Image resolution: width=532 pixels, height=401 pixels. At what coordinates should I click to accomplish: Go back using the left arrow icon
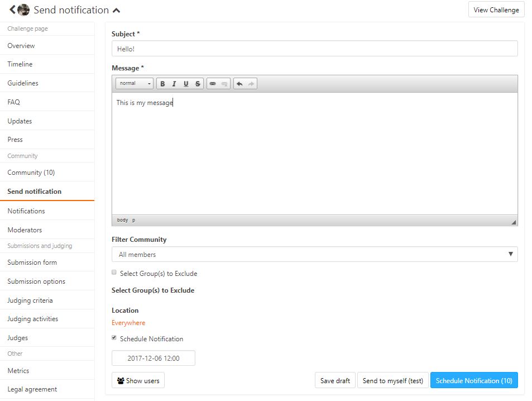(x=12, y=9)
